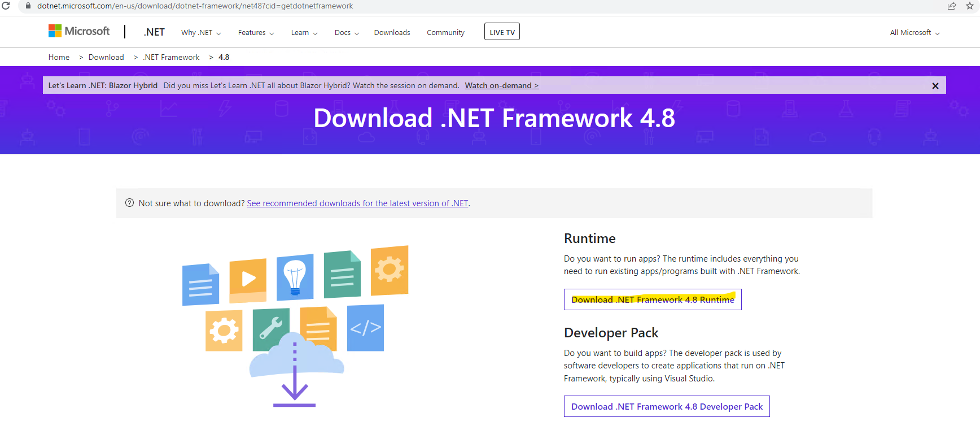Open recommended downloads for latest .NET link
The image size is (980, 443).
coord(357,203)
